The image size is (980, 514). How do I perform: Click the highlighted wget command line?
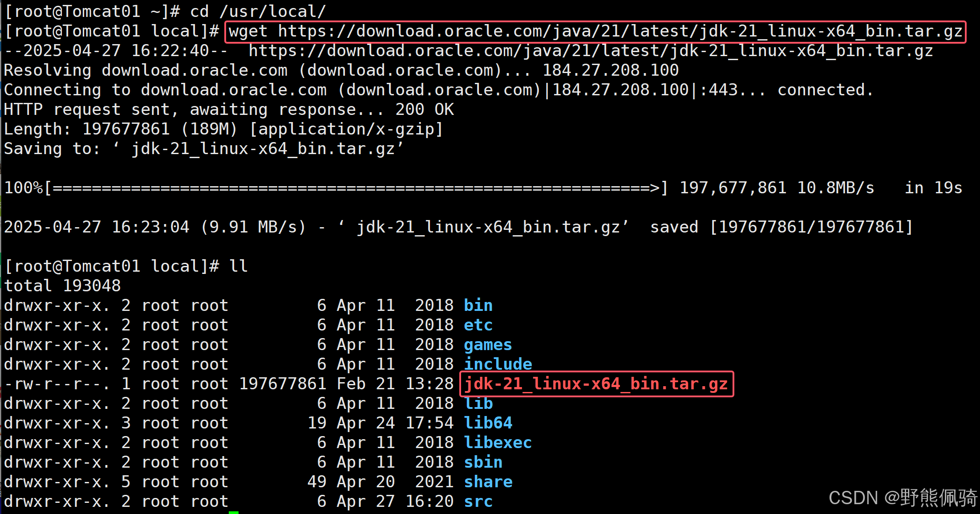[595, 32]
